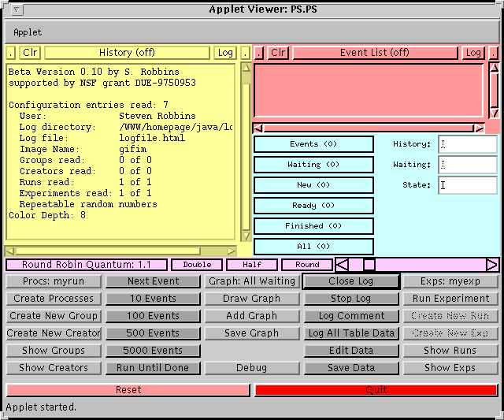The width and height of the screenshot is (504, 420).
Task: Toggle the History (off) header button
Action: (127, 53)
